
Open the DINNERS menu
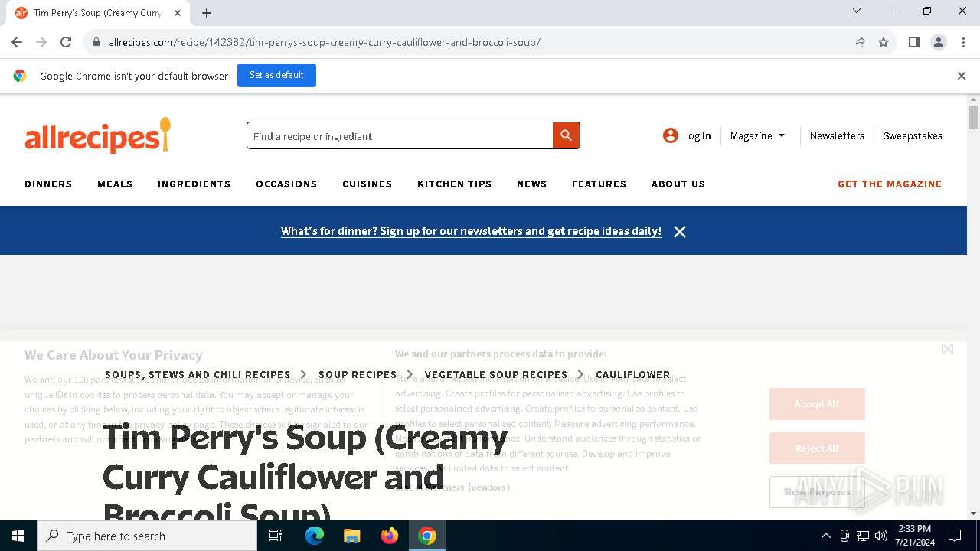pos(48,184)
